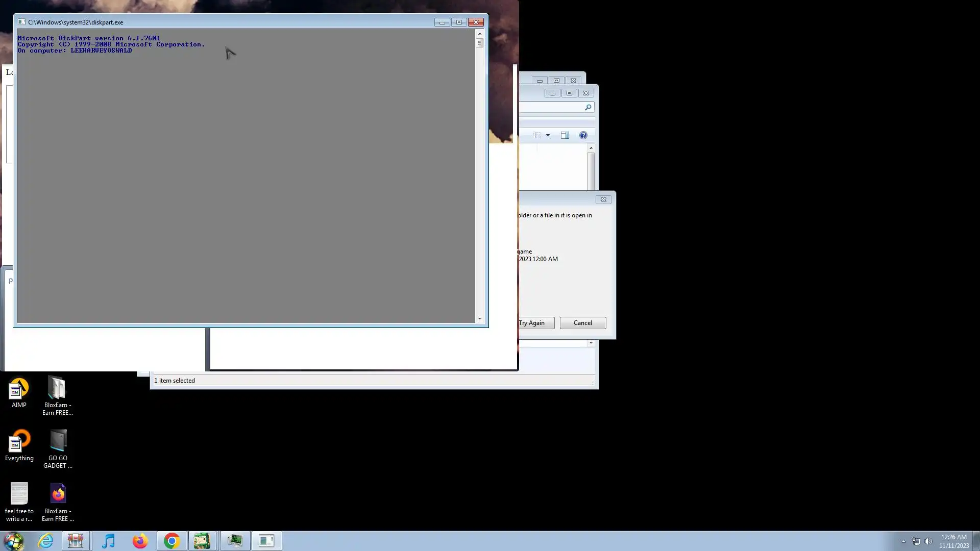Open the Windows Start orb
This screenshot has width=980, height=551.
pyautogui.click(x=14, y=541)
